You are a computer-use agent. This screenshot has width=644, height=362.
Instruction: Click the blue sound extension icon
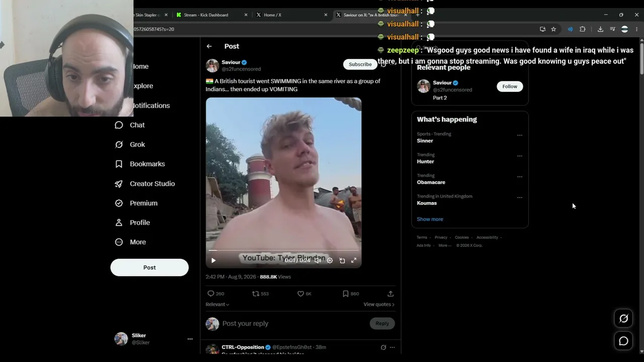pyautogui.click(x=570, y=29)
